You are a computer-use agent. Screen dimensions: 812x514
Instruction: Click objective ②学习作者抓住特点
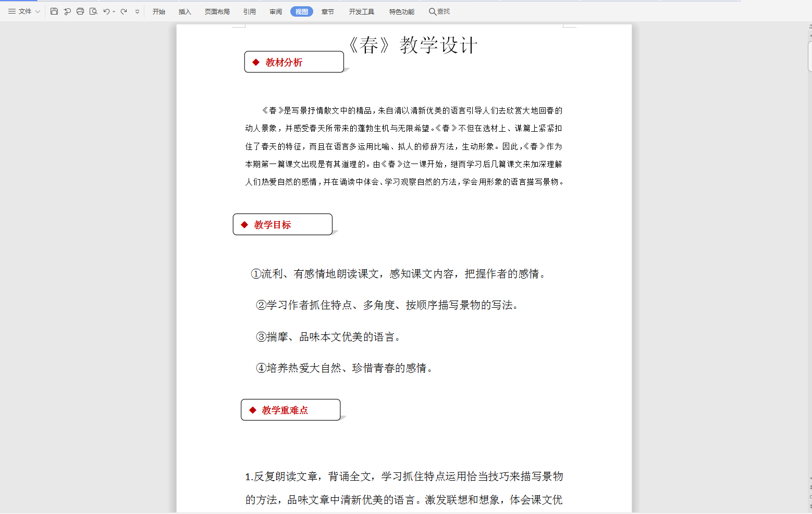coord(387,305)
